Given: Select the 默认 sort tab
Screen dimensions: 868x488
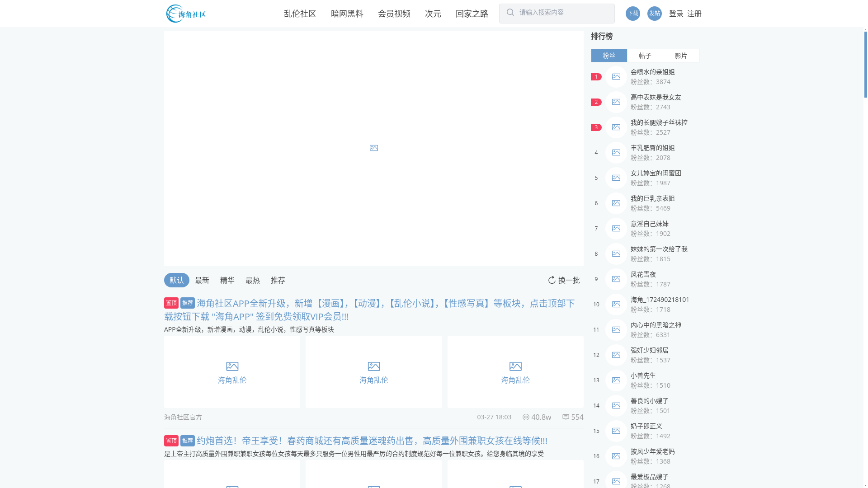Looking at the screenshot, I should [177, 280].
